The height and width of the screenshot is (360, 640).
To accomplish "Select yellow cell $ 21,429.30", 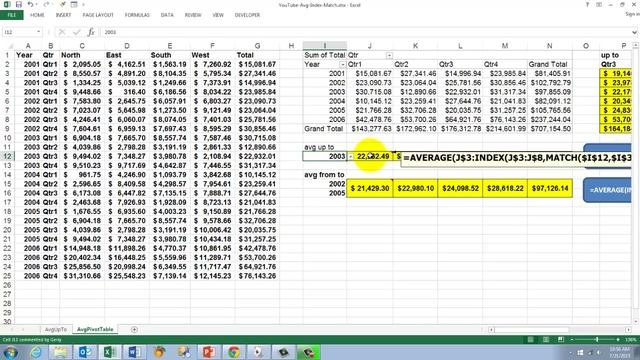I will (x=370, y=188).
